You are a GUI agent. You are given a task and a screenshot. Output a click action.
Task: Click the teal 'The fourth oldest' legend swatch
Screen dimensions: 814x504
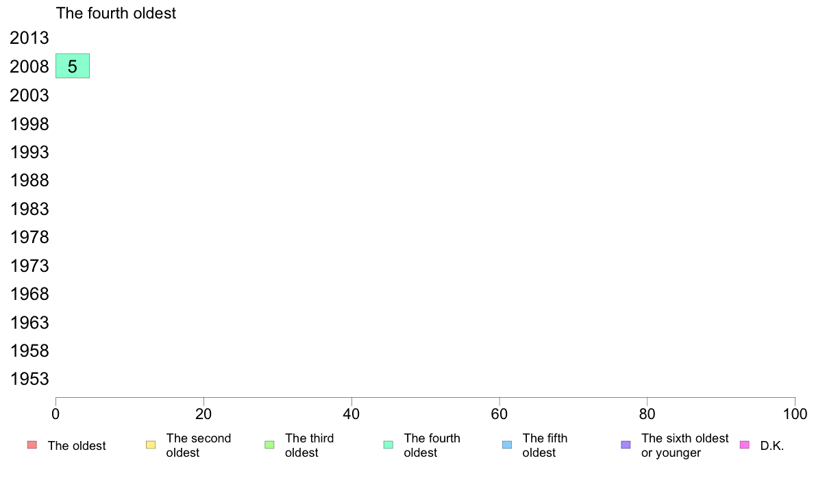point(388,445)
